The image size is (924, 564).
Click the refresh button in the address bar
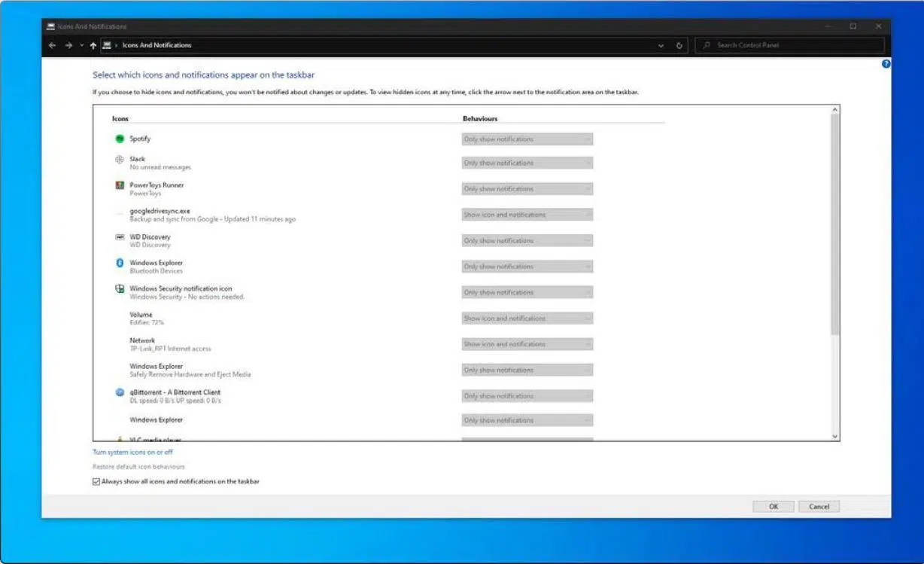coord(679,45)
